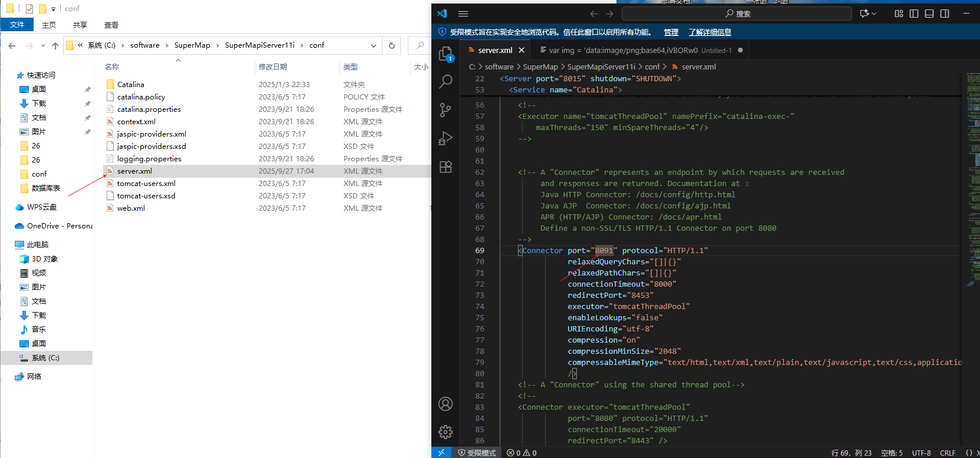Click the manage link in restricted banner
The height and width of the screenshot is (458, 980).
pos(671,32)
